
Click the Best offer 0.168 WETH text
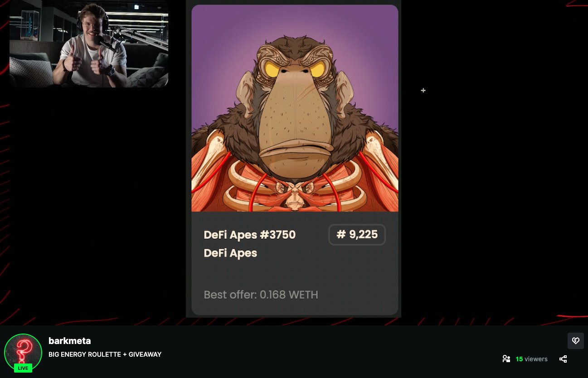[261, 295]
